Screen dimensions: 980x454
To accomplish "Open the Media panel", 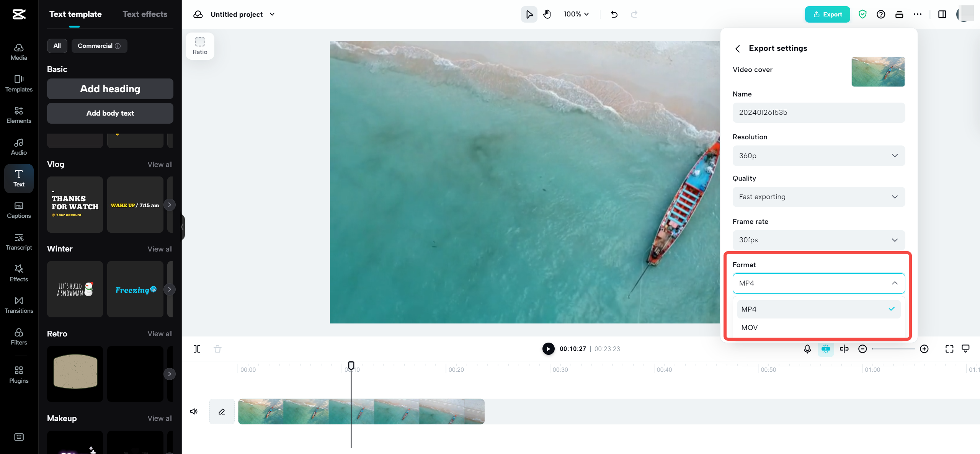I will 18,52.
